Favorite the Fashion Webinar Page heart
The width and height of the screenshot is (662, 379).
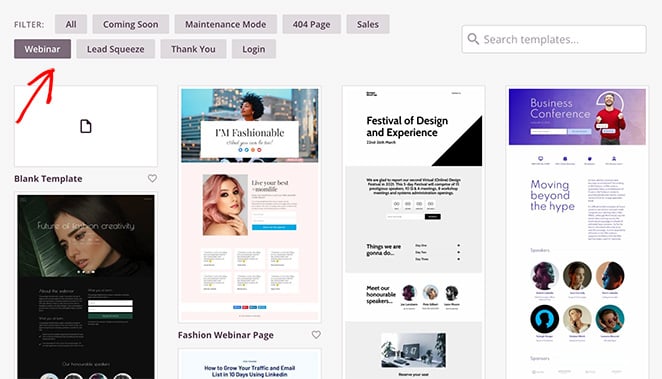coord(316,335)
